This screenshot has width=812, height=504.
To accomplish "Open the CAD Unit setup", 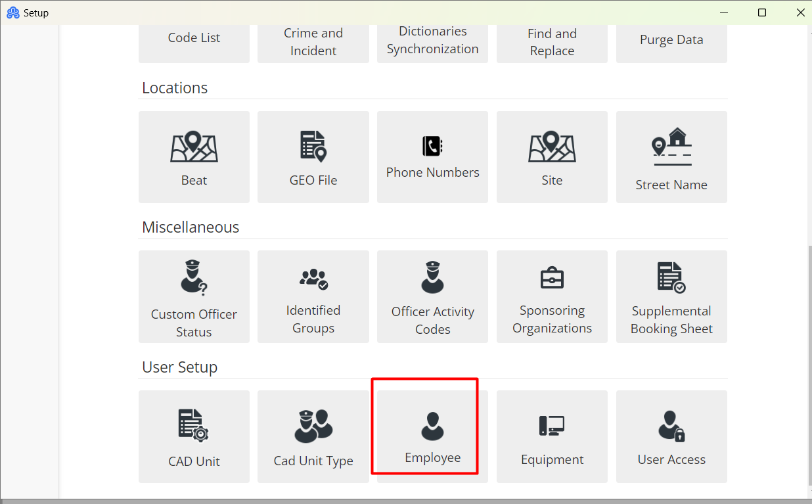I will pos(194,436).
